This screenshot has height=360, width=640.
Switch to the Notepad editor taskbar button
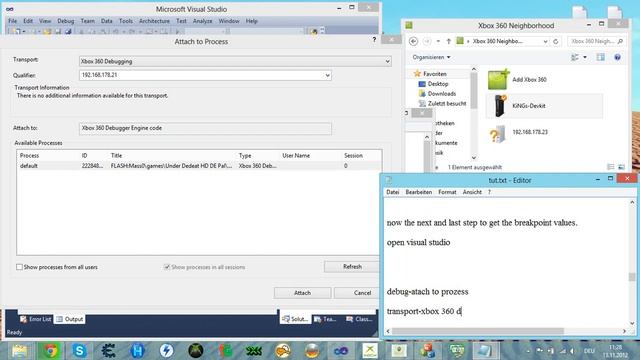tap(485, 351)
